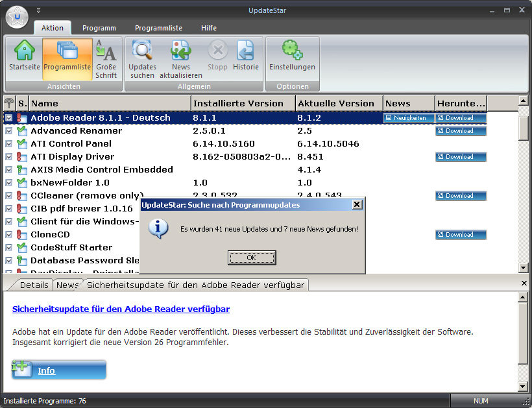
Task: Download the ATI Display Driver update
Action: (x=461, y=157)
